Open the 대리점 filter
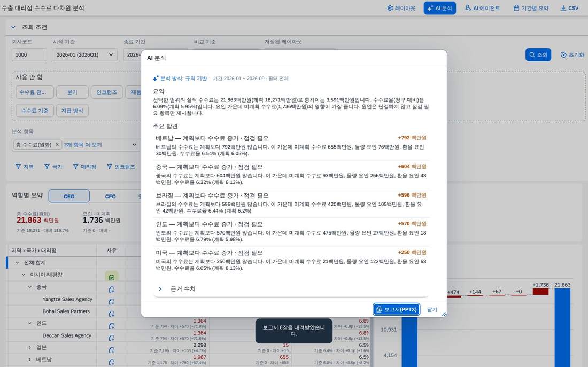 84,167
